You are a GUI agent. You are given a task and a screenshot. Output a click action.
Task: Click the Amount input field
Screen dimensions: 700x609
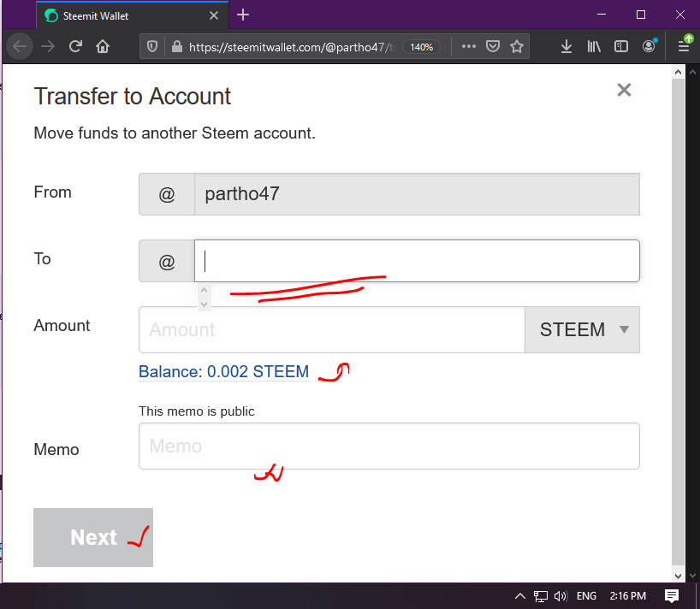pyautogui.click(x=332, y=329)
